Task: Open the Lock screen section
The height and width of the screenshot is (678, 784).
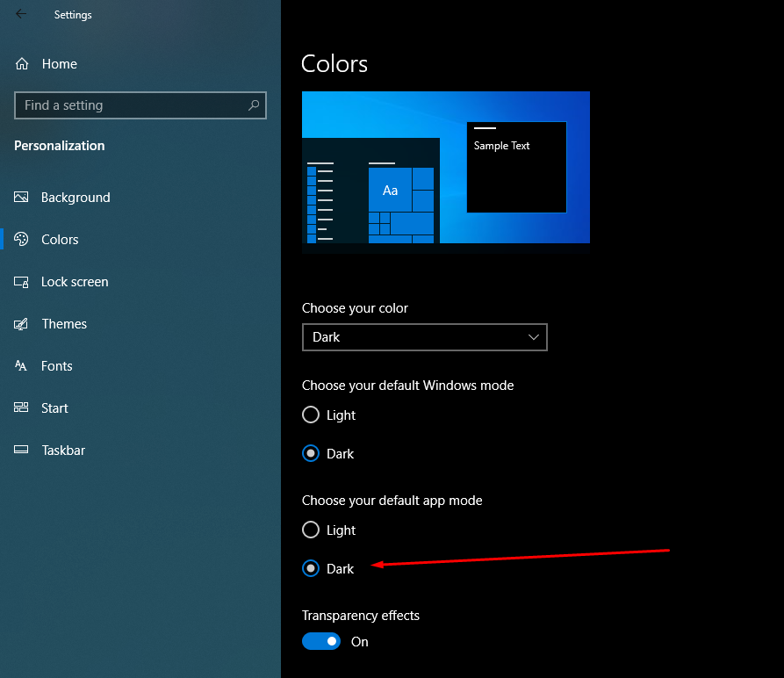Action: 75,282
